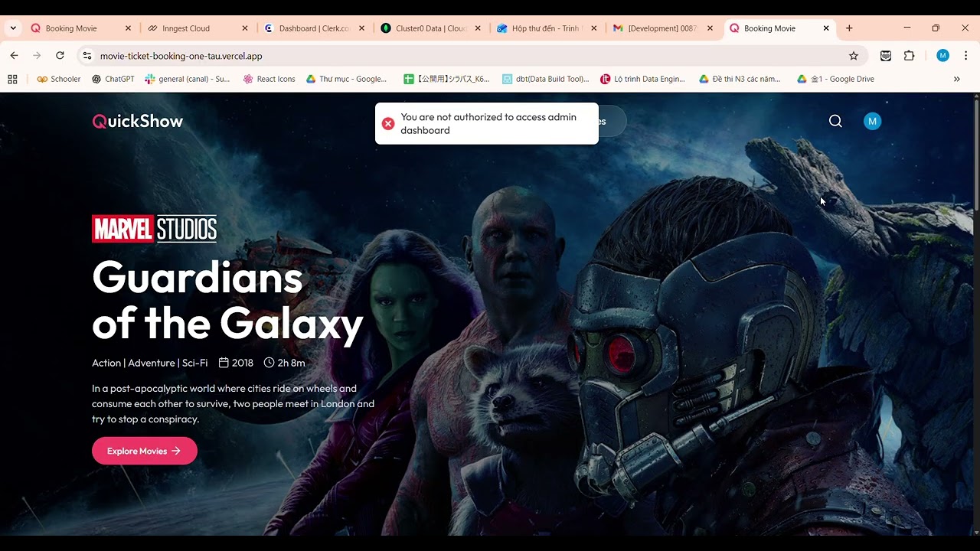Switch to the Dashboard Clerk tab
The height and width of the screenshot is (551, 980).
[315, 28]
